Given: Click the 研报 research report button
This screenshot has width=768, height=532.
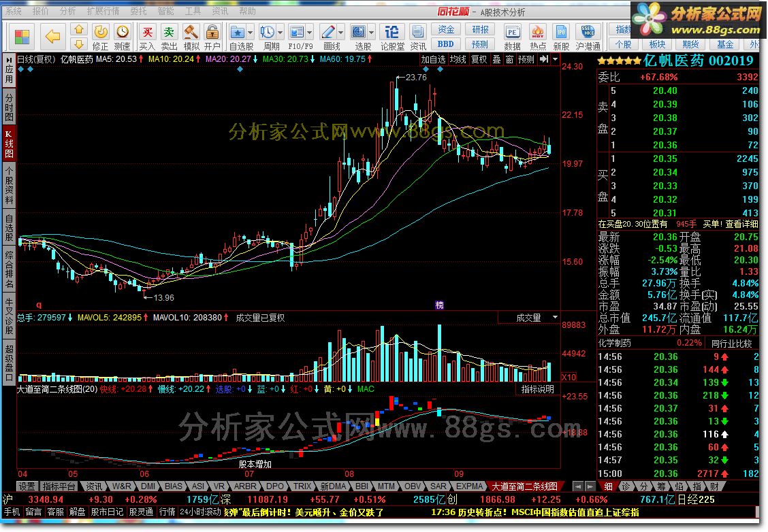Looking at the screenshot, I should 480,29.
